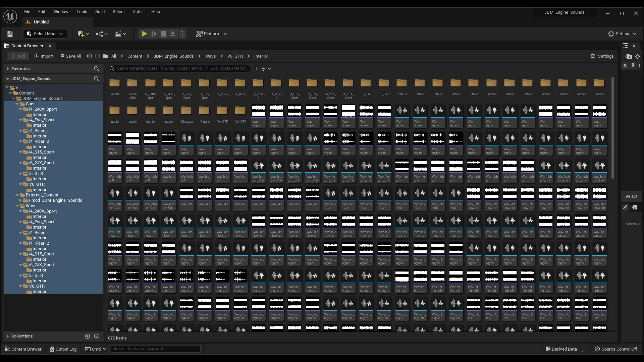The height and width of the screenshot is (362, 644).
Task: Open the Cinematics clapperboard menu
Action: point(120,34)
